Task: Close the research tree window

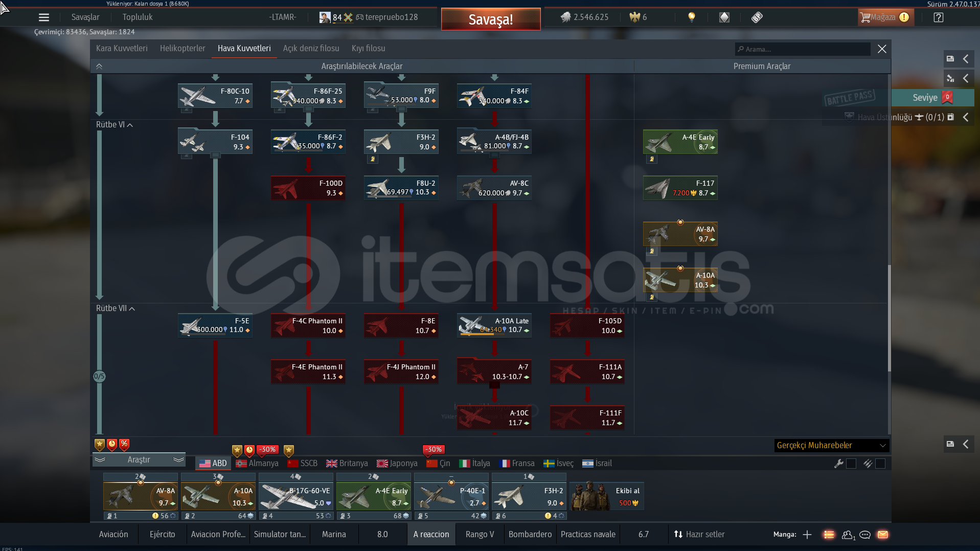Action: coord(882,49)
